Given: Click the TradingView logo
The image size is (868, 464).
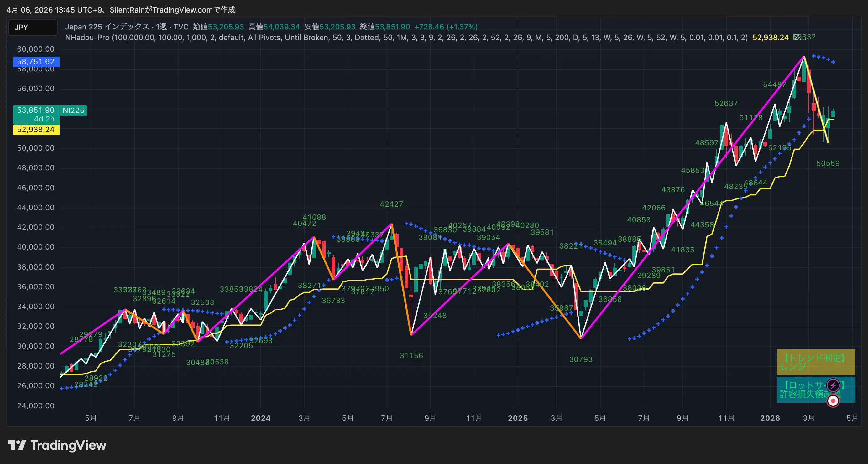Looking at the screenshot, I should [x=57, y=445].
